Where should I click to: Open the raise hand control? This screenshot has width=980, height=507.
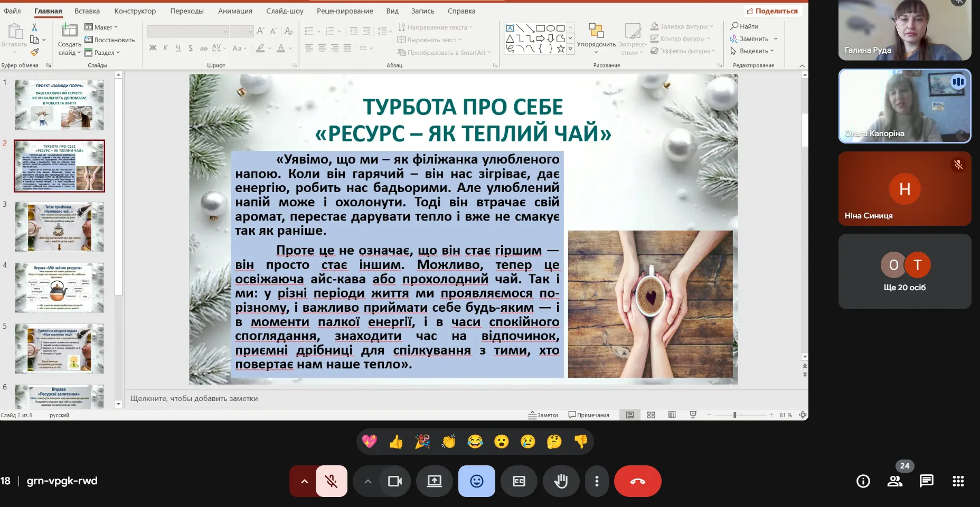[561, 481]
